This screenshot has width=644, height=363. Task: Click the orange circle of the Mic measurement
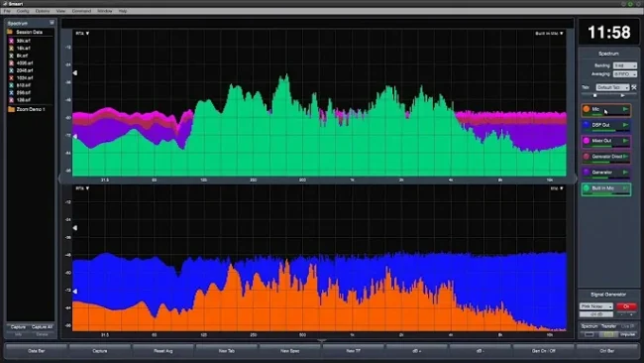(587, 109)
